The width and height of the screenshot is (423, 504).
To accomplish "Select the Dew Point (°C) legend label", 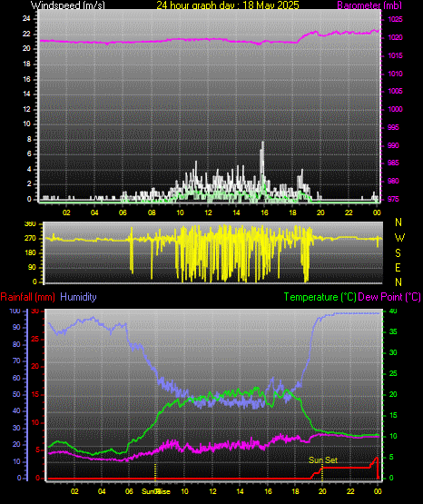I will (x=389, y=297).
